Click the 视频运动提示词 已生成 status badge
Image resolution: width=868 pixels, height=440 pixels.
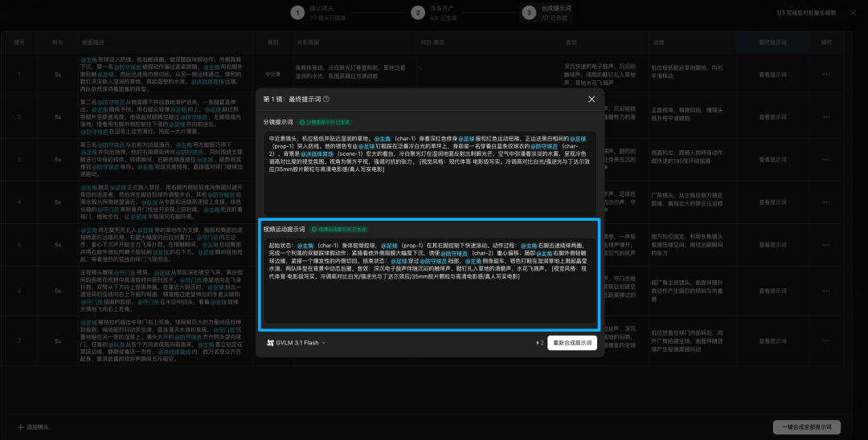tap(339, 230)
